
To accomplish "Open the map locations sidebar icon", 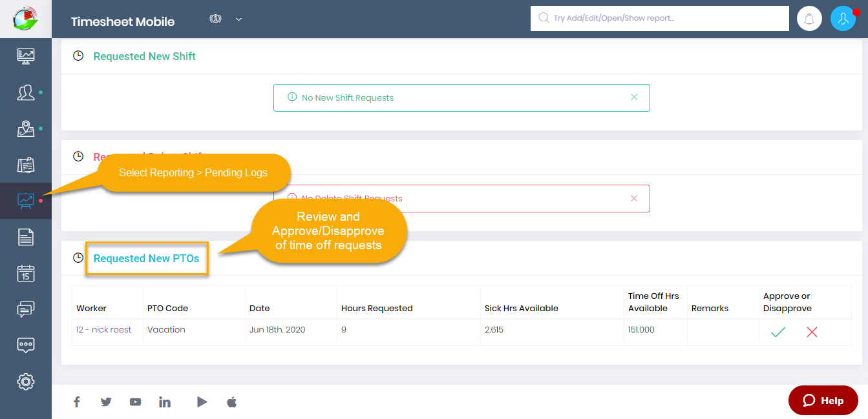I will pos(26,129).
